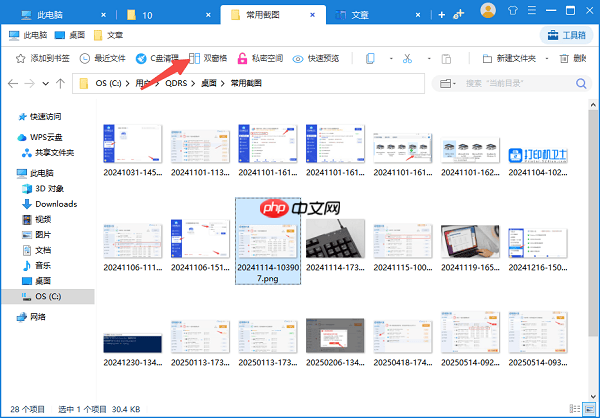Close the 10 tab
The height and width of the screenshot is (418, 600).
coord(208,15)
